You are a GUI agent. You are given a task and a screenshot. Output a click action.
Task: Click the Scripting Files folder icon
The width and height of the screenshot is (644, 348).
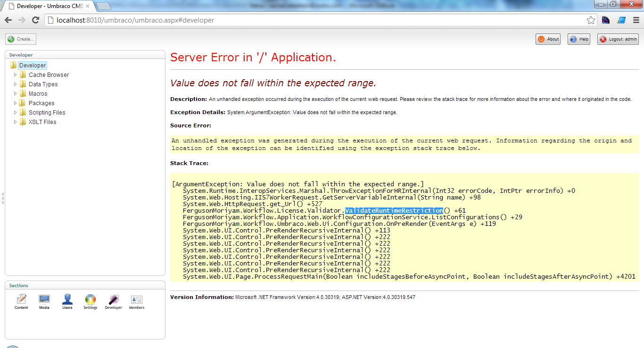tap(23, 113)
